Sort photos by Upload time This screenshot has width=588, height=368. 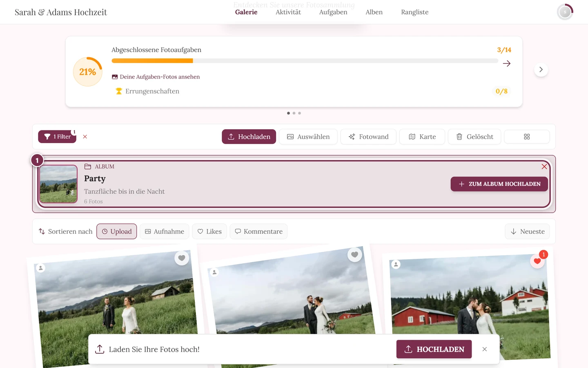point(117,231)
